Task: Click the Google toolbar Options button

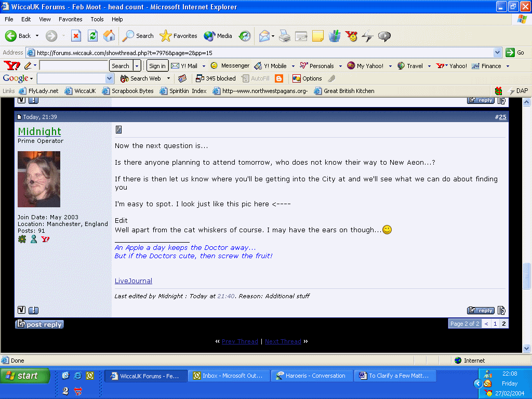Action: [x=307, y=78]
